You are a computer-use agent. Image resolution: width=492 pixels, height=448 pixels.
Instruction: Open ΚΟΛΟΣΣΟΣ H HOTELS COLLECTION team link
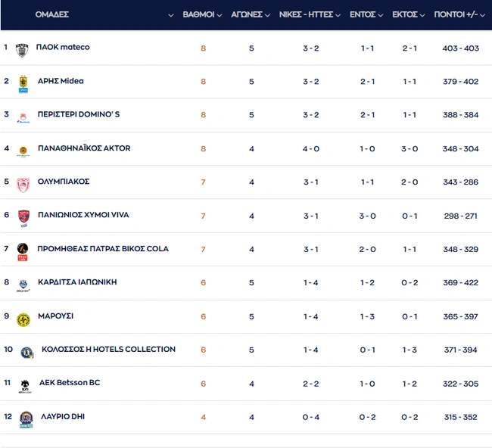107,350
